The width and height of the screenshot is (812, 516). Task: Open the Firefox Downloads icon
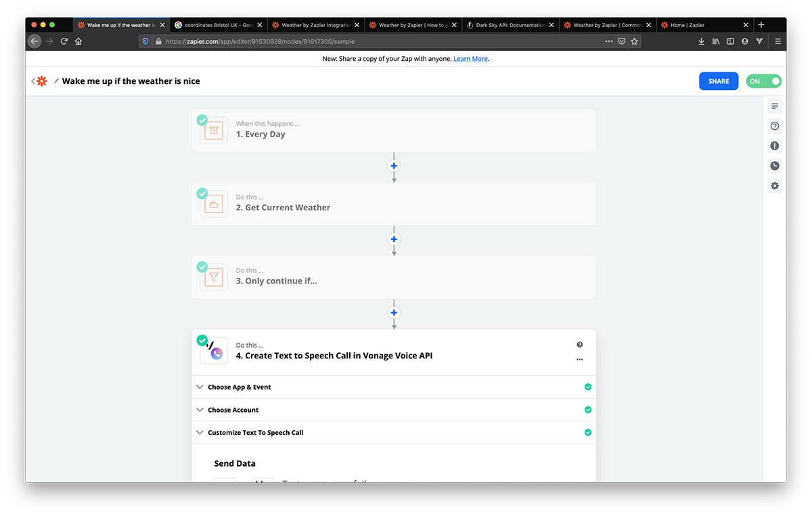coord(701,41)
